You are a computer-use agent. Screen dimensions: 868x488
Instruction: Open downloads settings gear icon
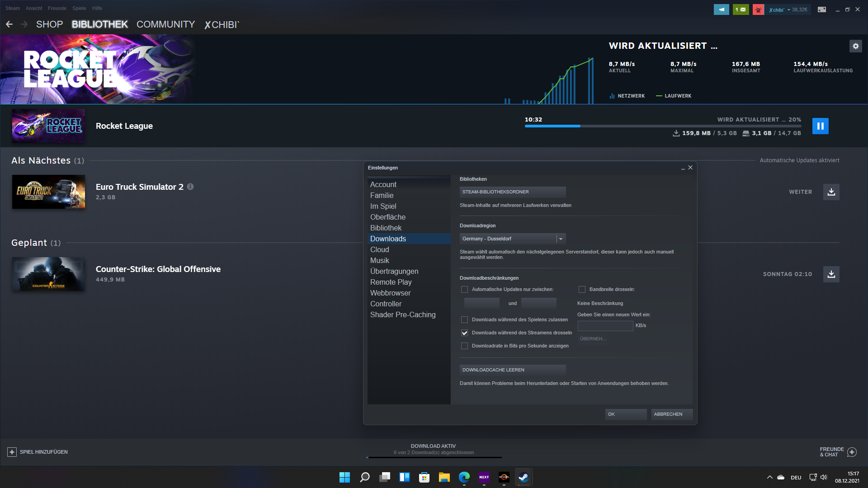point(855,46)
